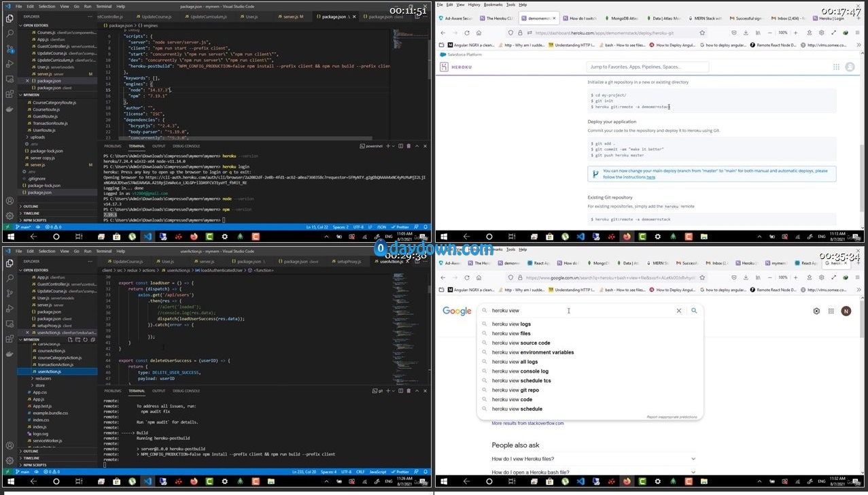This screenshot has width=868, height=495.
Task: Select the 'heroku view logs' suggestion
Action: pyautogui.click(x=511, y=324)
